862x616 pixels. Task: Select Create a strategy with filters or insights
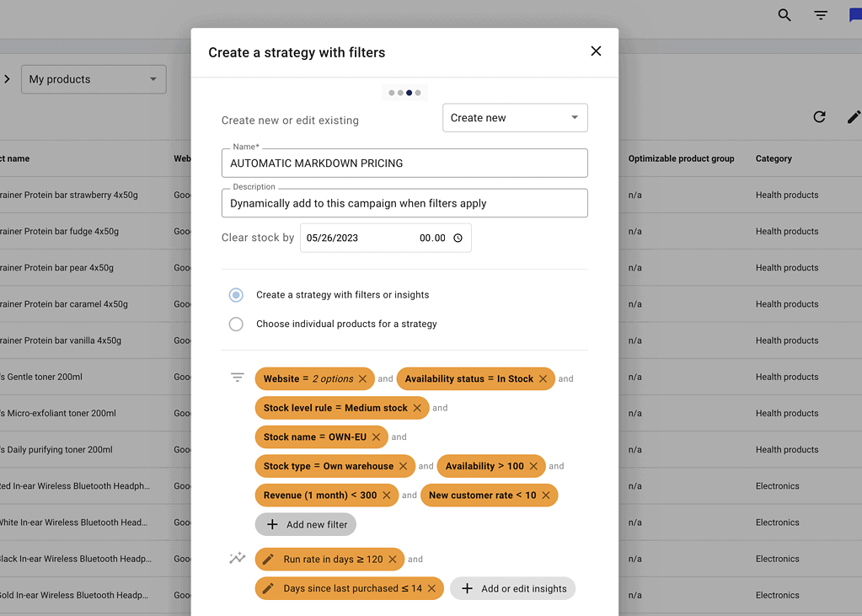[236, 295]
